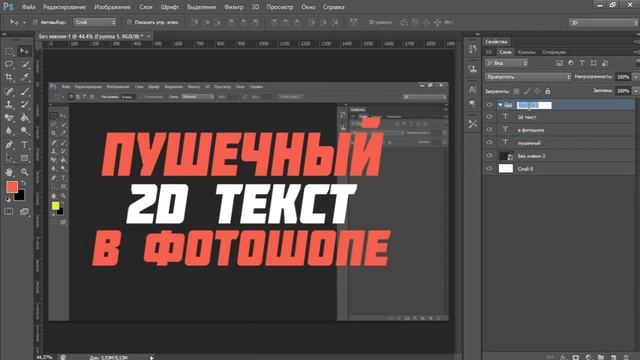This screenshot has height=360, width=640.
Task: Collapse the group layer triangle
Action: (x=500, y=105)
